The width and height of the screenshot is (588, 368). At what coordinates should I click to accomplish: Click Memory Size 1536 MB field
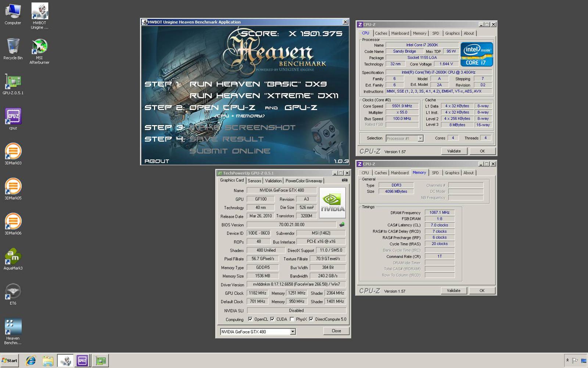pos(262,276)
